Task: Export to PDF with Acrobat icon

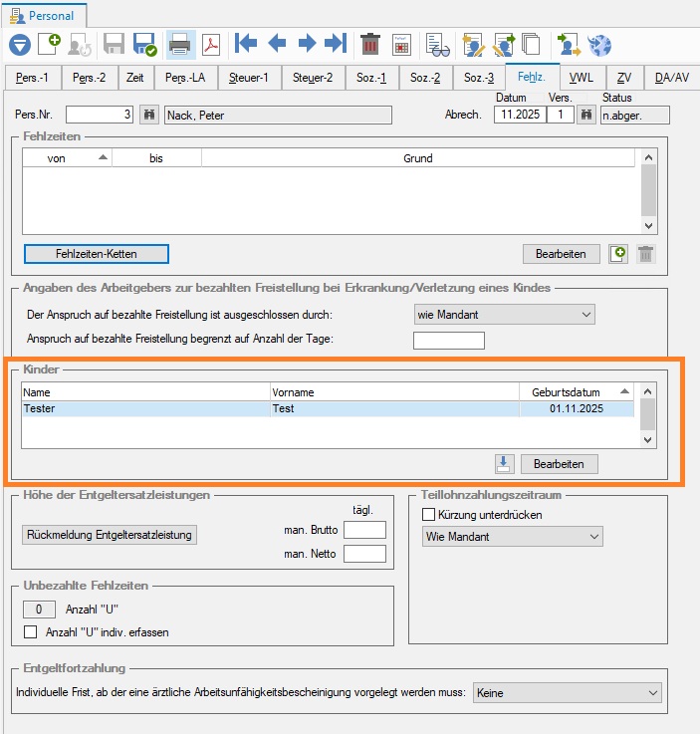Action: pyautogui.click(x=211, y=45)
